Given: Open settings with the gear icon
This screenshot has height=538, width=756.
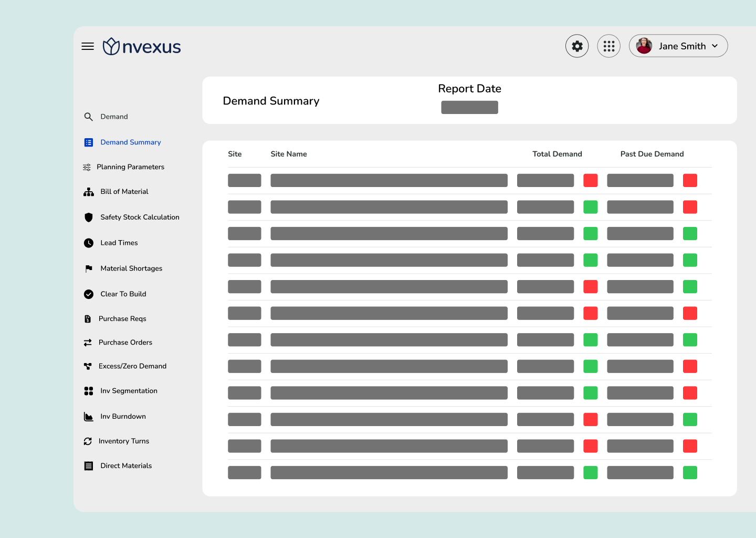Looking at the screenshot, I should (x=577, y=46).
